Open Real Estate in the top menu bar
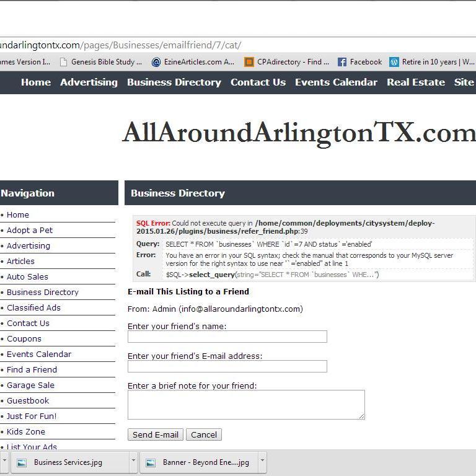 416,82
